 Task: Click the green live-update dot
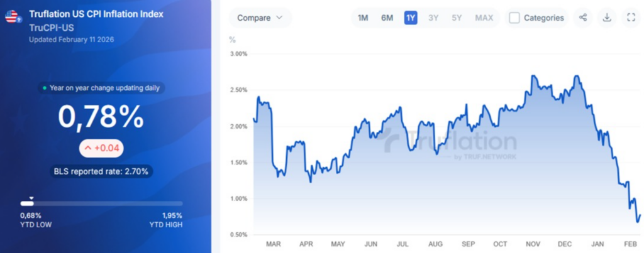[x=44, y=89]
